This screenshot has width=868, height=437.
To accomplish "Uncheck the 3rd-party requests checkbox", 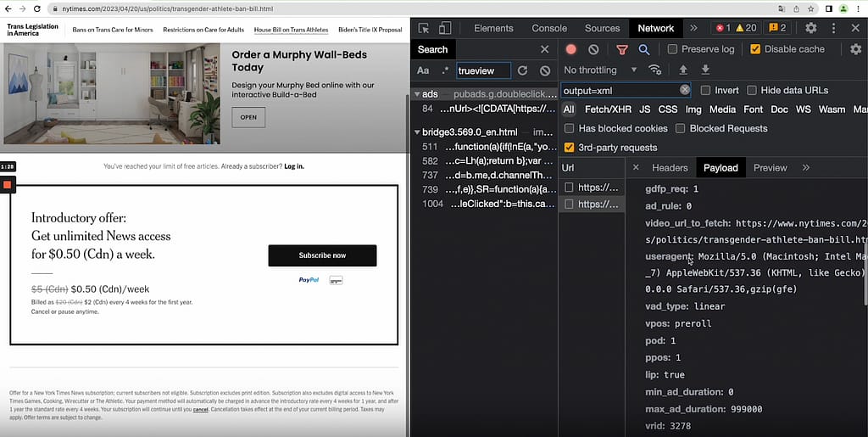I will (570, 148).
